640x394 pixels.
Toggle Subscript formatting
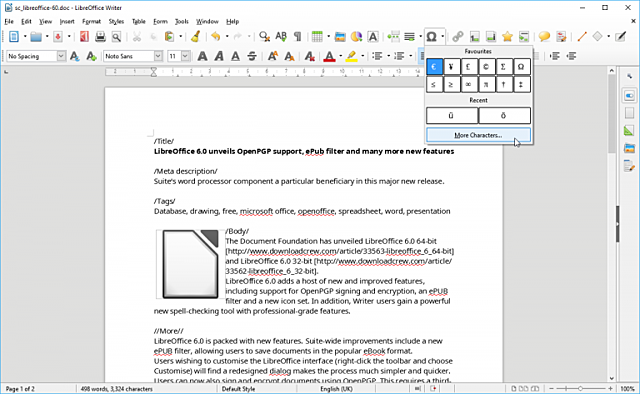point(289,56)
